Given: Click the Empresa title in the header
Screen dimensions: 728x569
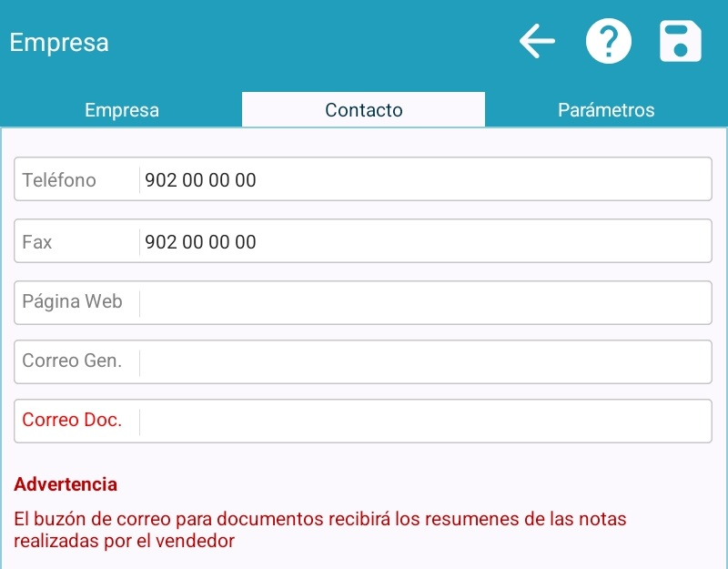Looking at the screenshot, I should point(59,43).
